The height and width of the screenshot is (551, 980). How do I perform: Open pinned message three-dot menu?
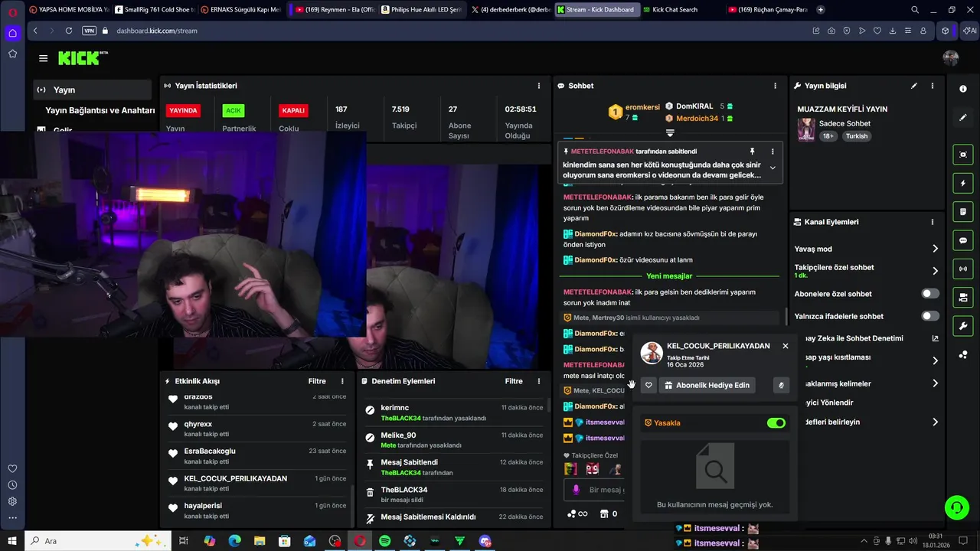pyautogui.click(x=772, y=152)
